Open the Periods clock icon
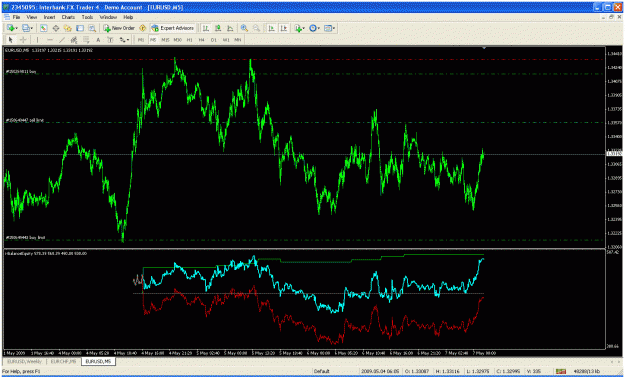 click(x=313, y=28)
